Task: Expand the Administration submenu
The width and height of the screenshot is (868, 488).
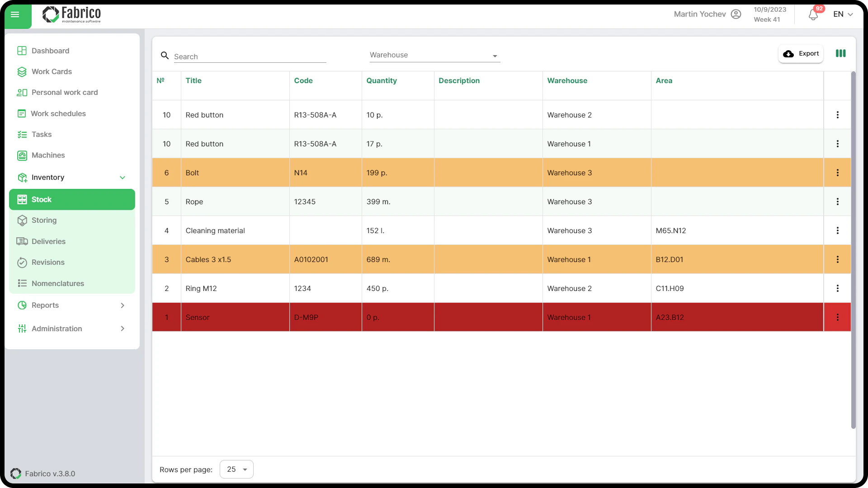Action: coord(122,328)
